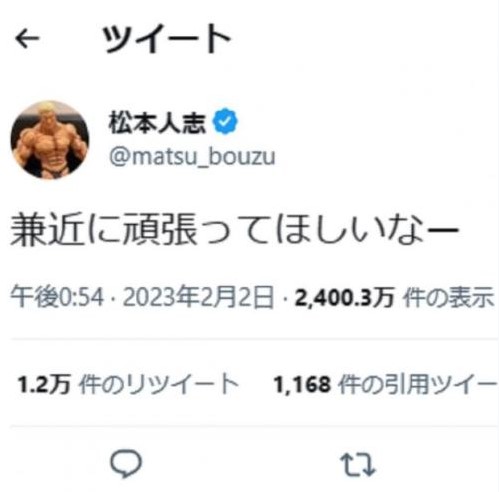Viewport: 499px width, 492px height.
Task: Click the word 兼近 in the tweet
Action: [x=47, y=230]
